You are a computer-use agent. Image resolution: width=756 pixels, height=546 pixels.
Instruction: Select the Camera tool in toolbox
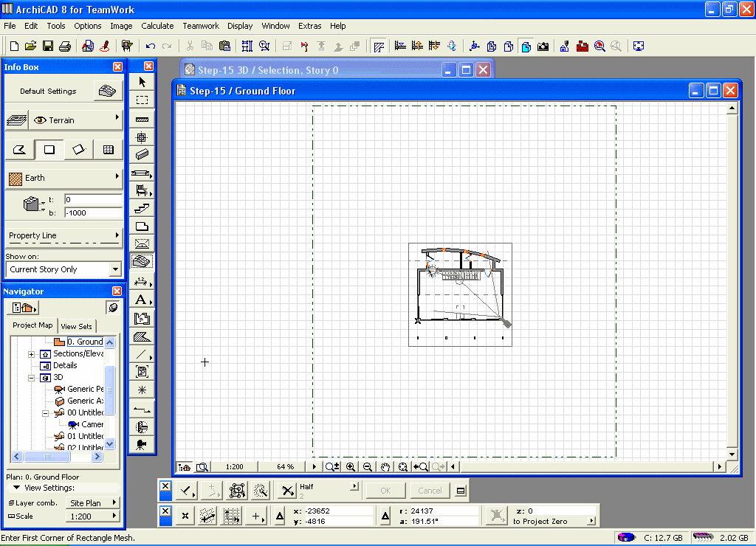142,444
